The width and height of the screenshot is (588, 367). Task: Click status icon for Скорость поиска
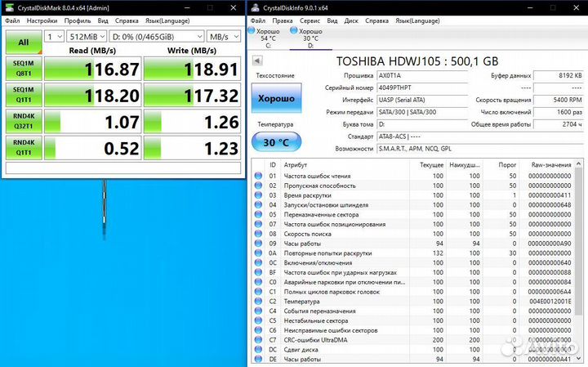pyautogui.click(x=258, y=234)
